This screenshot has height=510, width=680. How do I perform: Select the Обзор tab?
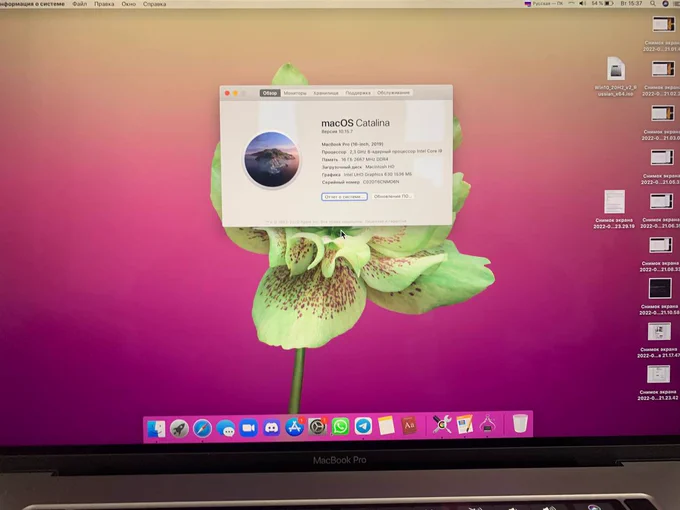[x=269, y=93]
